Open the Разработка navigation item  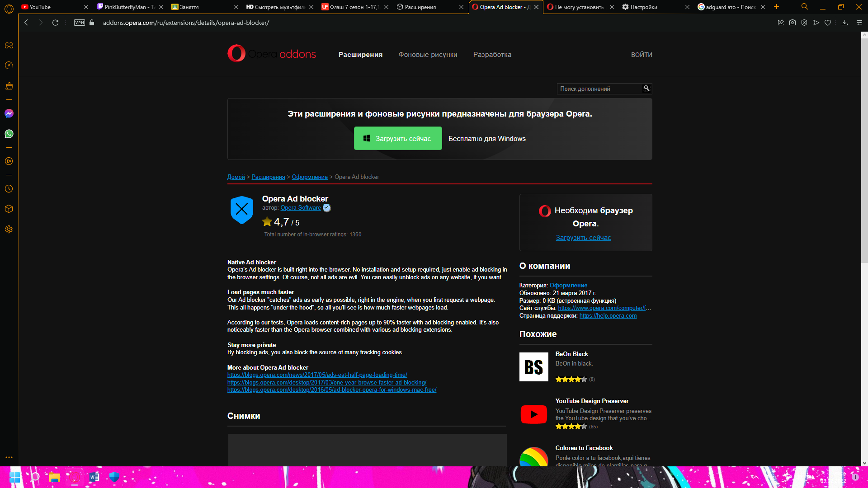coord(492,55)
